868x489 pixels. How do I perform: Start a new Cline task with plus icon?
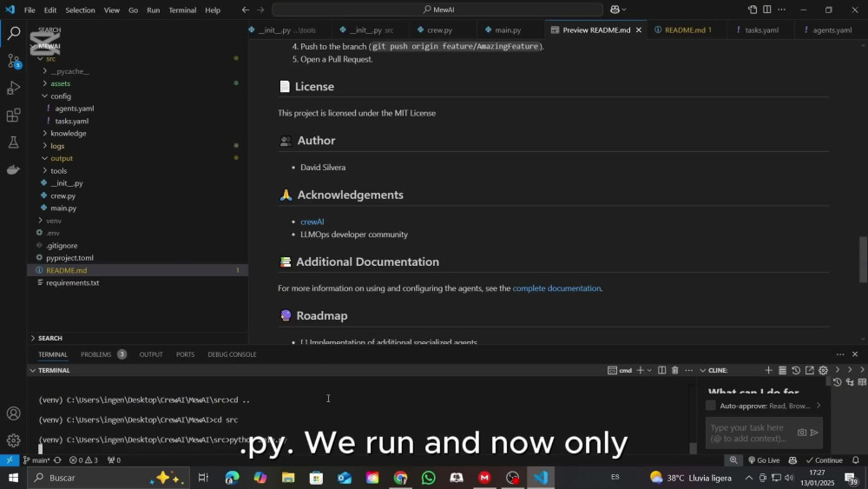(x=768, y=370)
